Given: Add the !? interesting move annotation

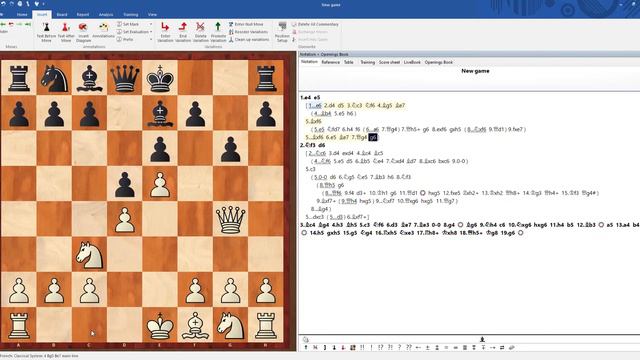Looking at the screenshot, I should coord(380,347).
